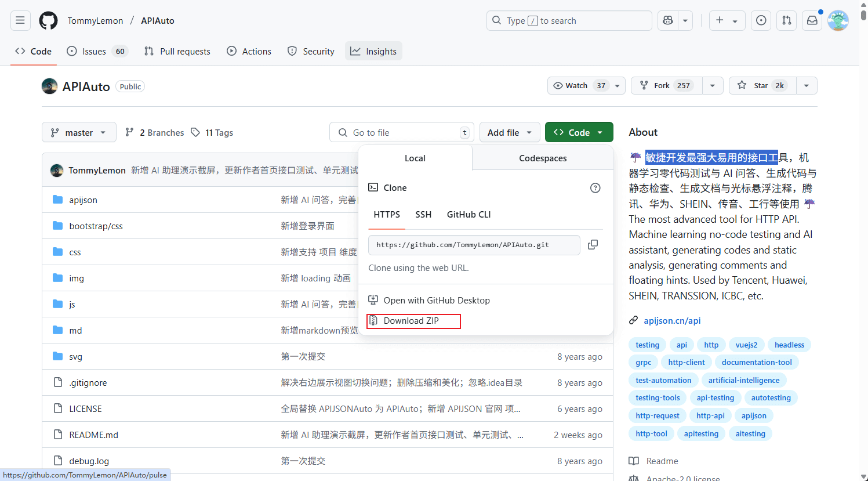868x481 pixels.
Task: Expand the Fork options arrow
Action: click(712, 86)
